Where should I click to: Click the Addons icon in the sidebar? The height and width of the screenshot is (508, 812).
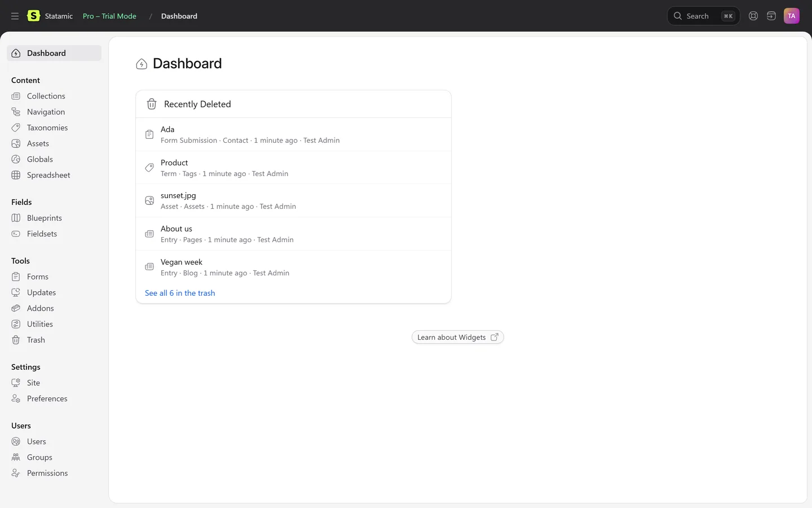pos(16,308)
